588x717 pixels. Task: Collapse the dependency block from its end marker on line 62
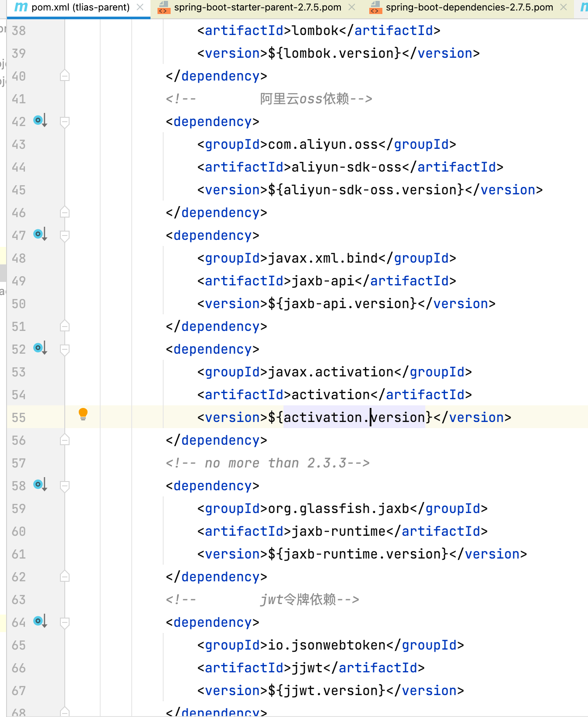[x=65, y=576]
